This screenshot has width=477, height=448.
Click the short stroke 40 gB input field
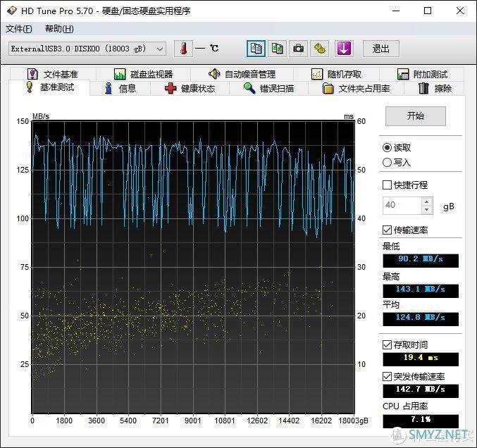402,205
